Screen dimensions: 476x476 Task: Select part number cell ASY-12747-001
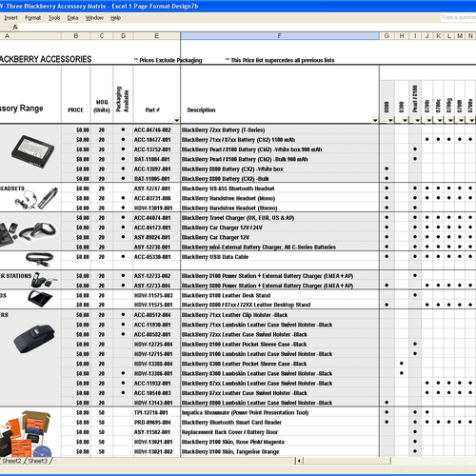157,188
